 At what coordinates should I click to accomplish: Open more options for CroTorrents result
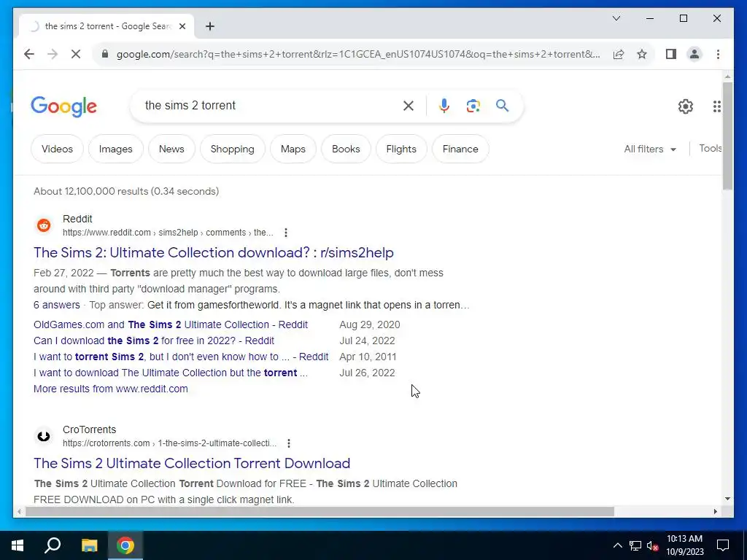click(x=289, y=443)
